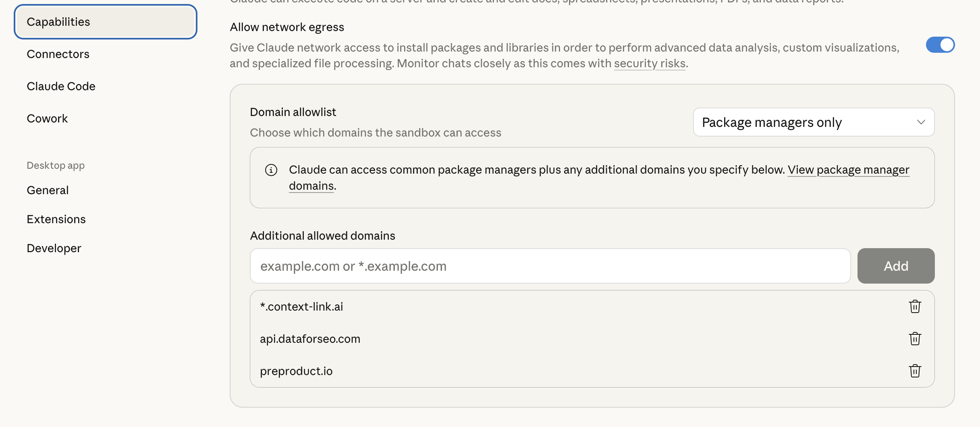Disable the Allow network egress toggle

(x=941, y=45)
